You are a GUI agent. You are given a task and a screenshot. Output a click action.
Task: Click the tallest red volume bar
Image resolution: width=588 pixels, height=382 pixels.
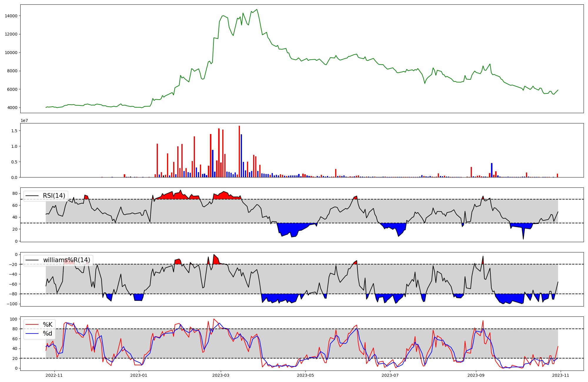(x=239, y=151)
